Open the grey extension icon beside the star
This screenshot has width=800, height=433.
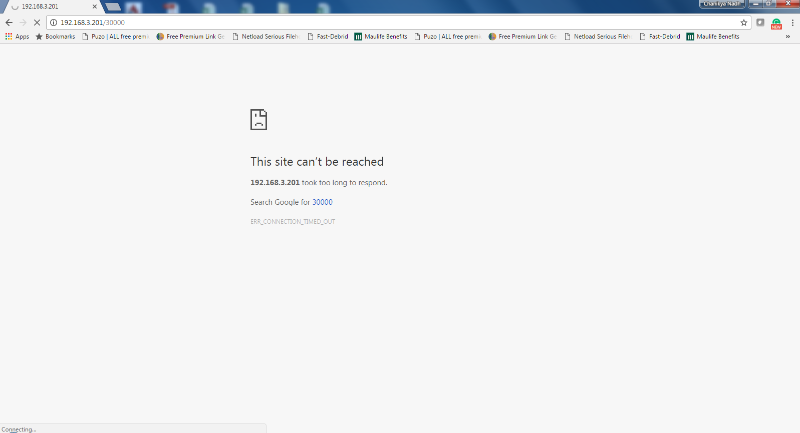coord(760,22)
